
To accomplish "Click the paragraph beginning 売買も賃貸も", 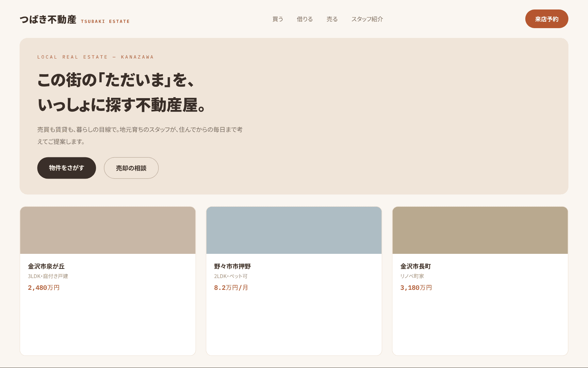I will [x=140, y=135].
